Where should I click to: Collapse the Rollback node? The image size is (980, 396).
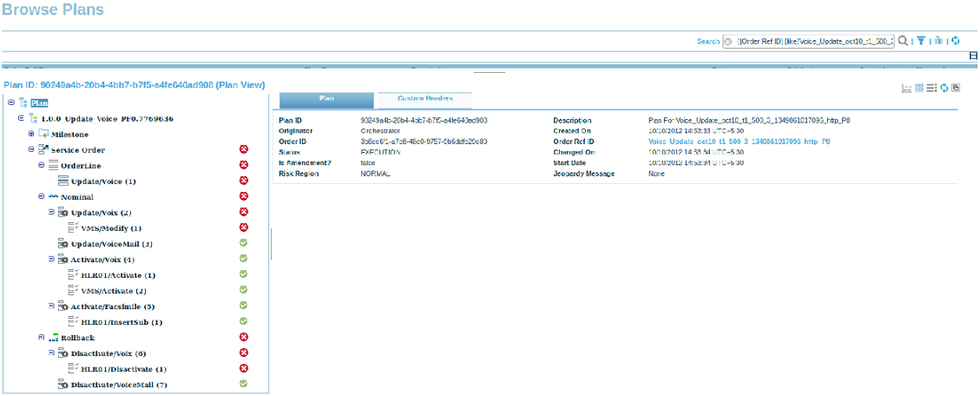pos(42,337)
